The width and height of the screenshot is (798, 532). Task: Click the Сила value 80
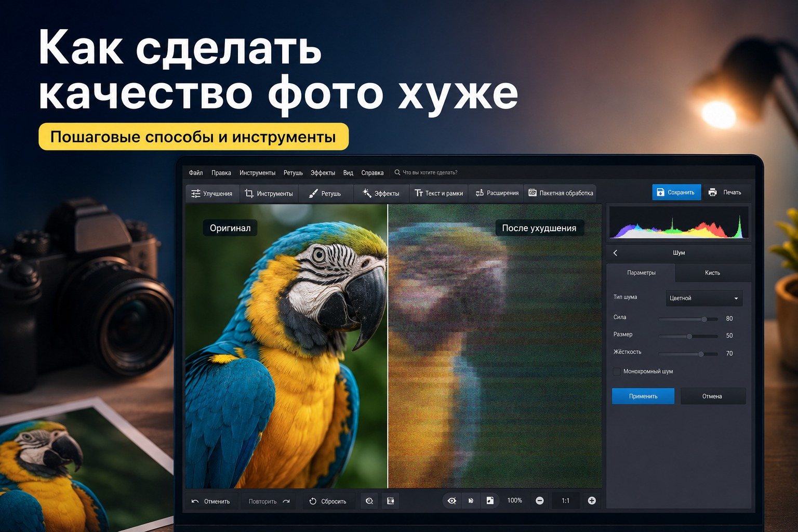click(729, 318)
